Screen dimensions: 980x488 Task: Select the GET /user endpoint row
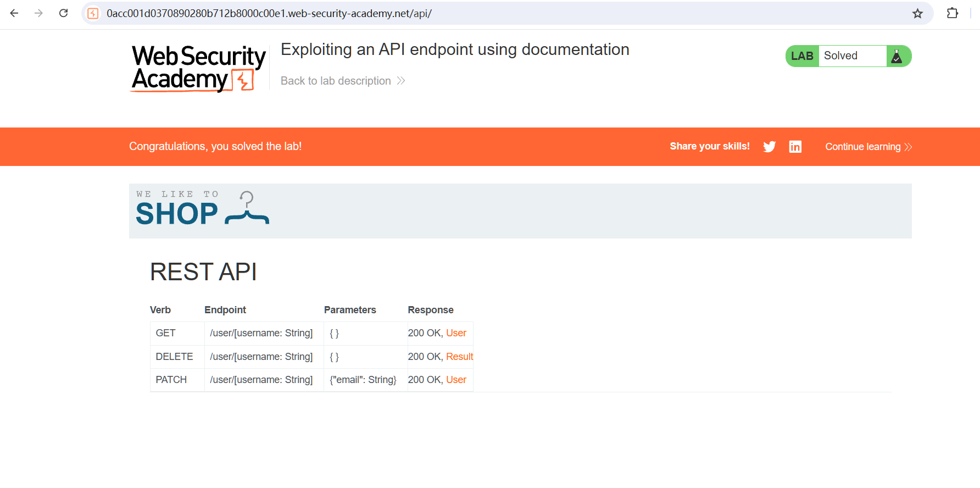tap(261, 333)
